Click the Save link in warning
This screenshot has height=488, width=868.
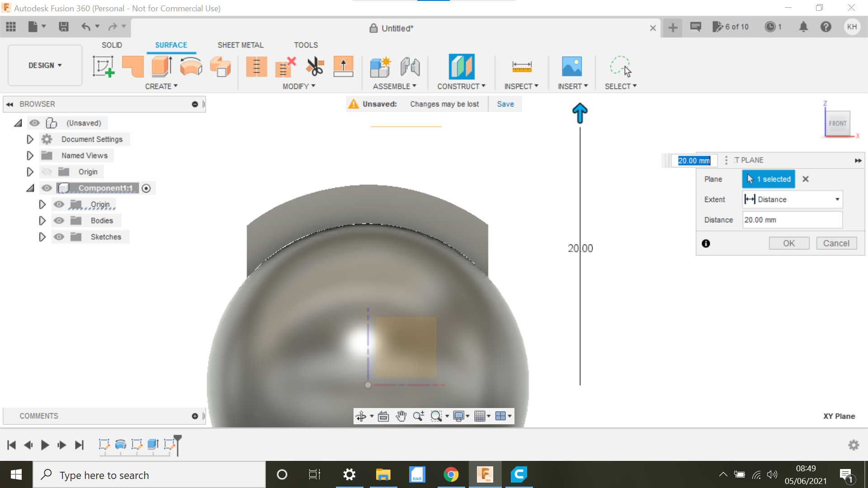click(x=505, y=104)
